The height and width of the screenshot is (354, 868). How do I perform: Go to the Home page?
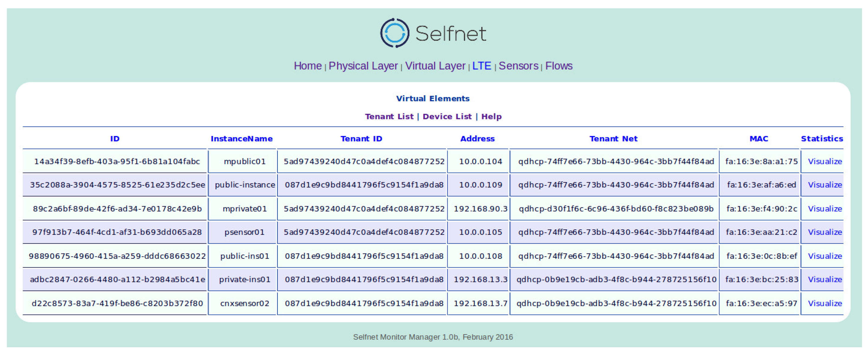coord(308,66)
